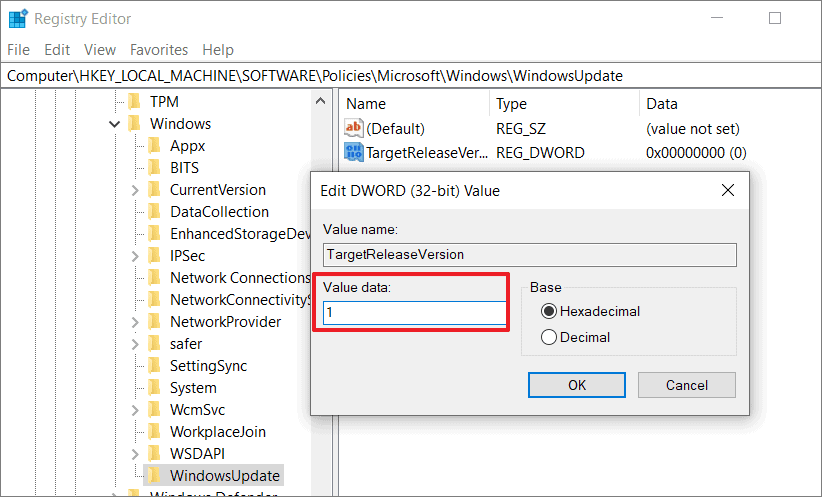The image size is (822, 497).
Task: Select the (Default) value name
Action: (x=395, y=128)
